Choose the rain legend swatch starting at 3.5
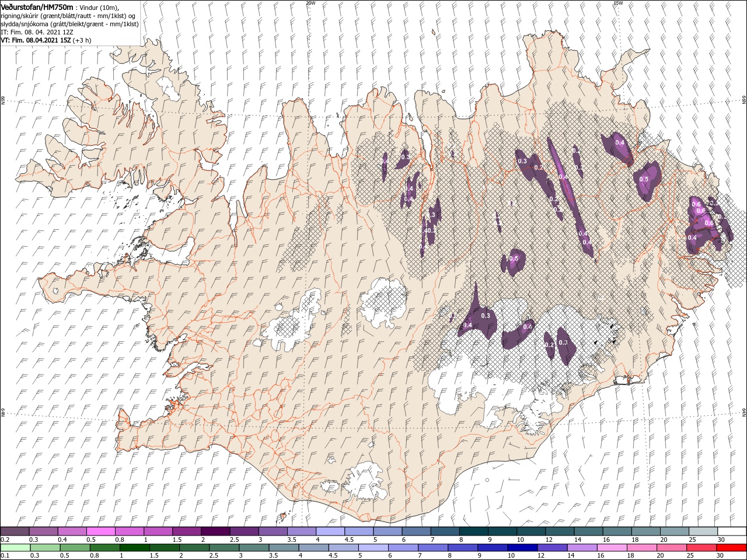 284,548
